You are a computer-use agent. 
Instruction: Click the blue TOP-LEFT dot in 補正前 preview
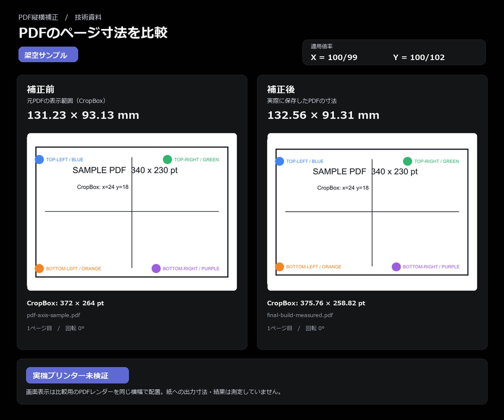[x=39, y=160]
